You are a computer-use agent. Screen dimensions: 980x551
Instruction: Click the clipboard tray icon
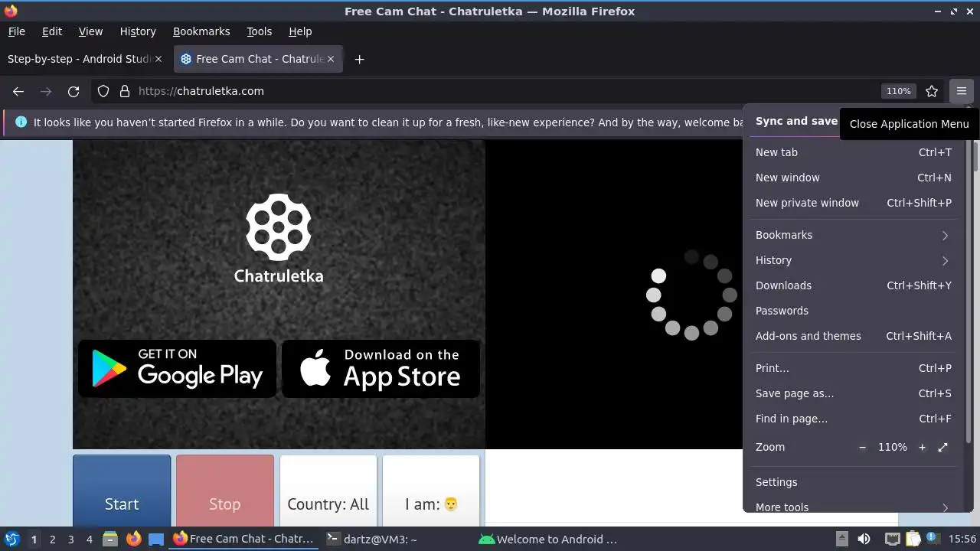(x=913, y=539)
